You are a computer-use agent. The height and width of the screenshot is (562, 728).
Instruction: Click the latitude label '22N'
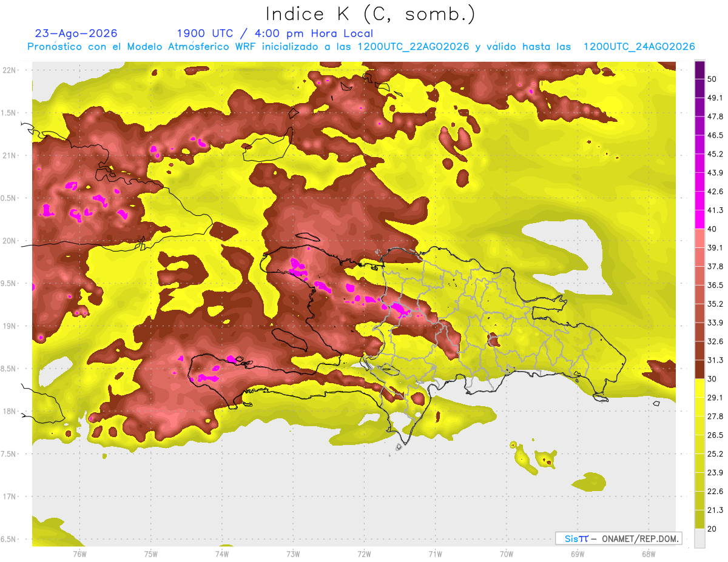tap(10, 70)
